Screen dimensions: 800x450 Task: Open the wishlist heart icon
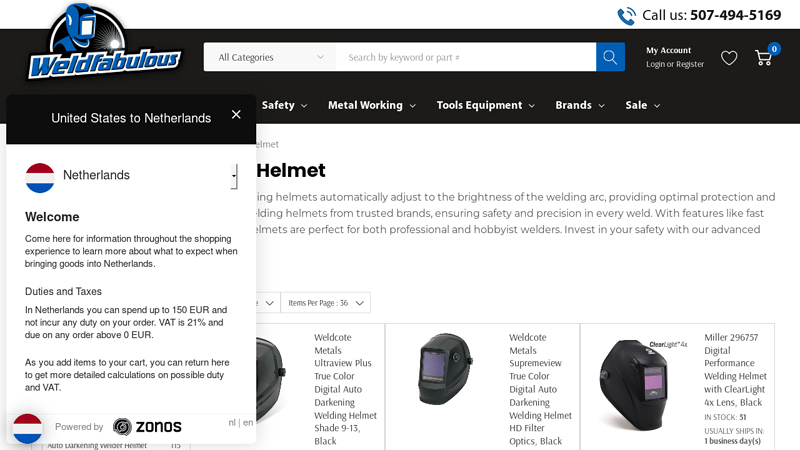729,58
